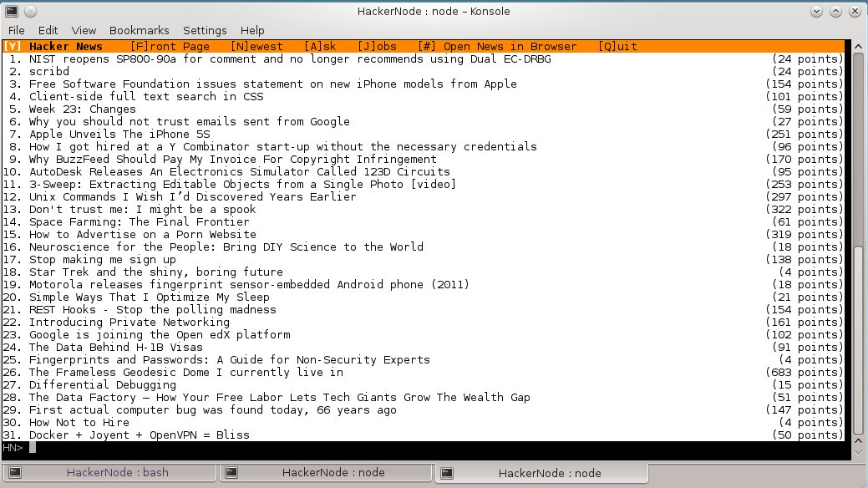
Task: Click Introducing Private Networking story
Action: point(129,323)
